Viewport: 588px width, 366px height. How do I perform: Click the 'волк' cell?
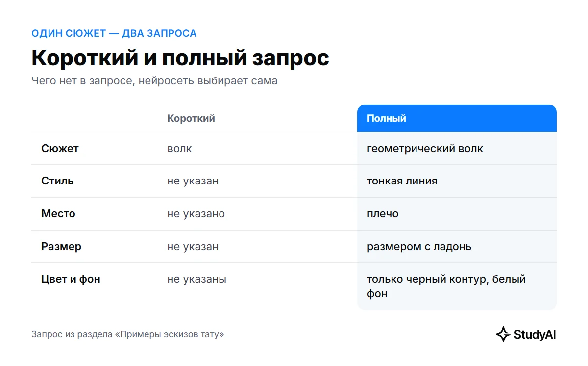click(179, 148)
